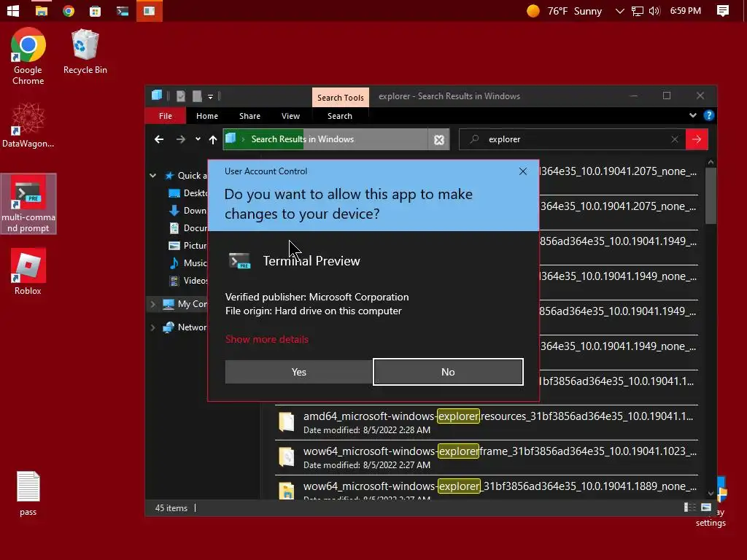Open Explorer help question mark
The width and height of the screenshot is (747, 560).
click(708, 115)
